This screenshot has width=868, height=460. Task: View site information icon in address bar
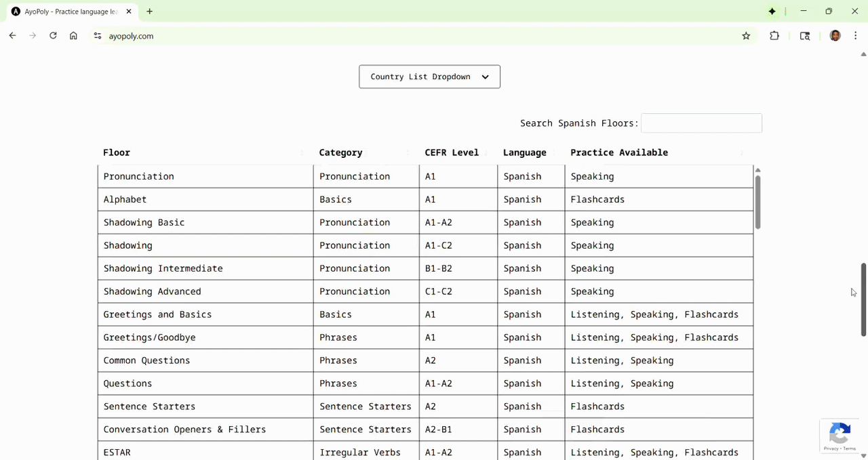pos(98,36)
